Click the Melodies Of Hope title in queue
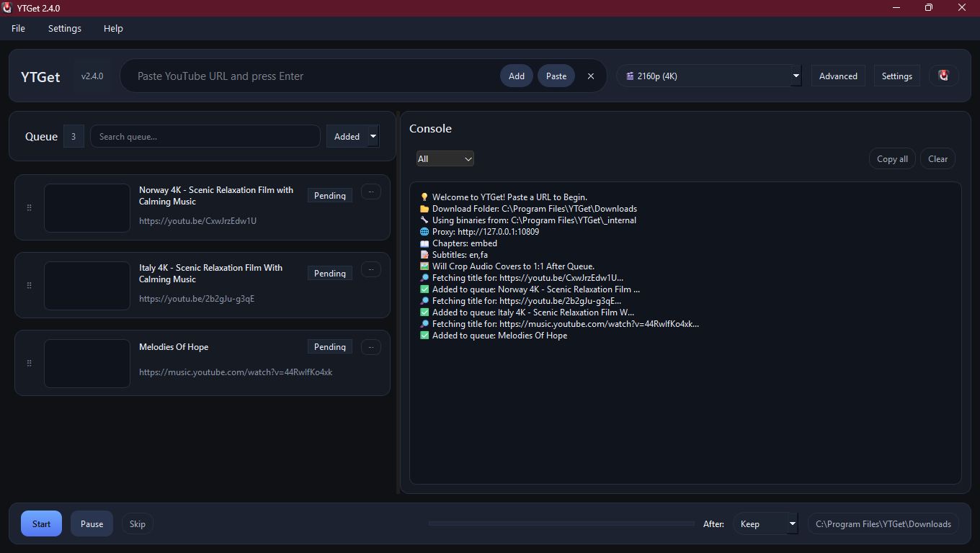The width and height of the screenshot is (980, 553). (x=174, y=347)
